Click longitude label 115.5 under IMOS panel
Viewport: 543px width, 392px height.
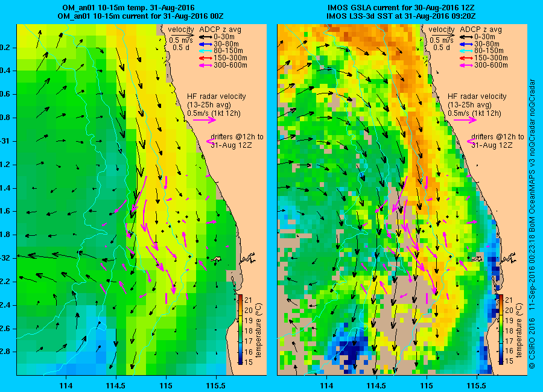pos(476,385)
